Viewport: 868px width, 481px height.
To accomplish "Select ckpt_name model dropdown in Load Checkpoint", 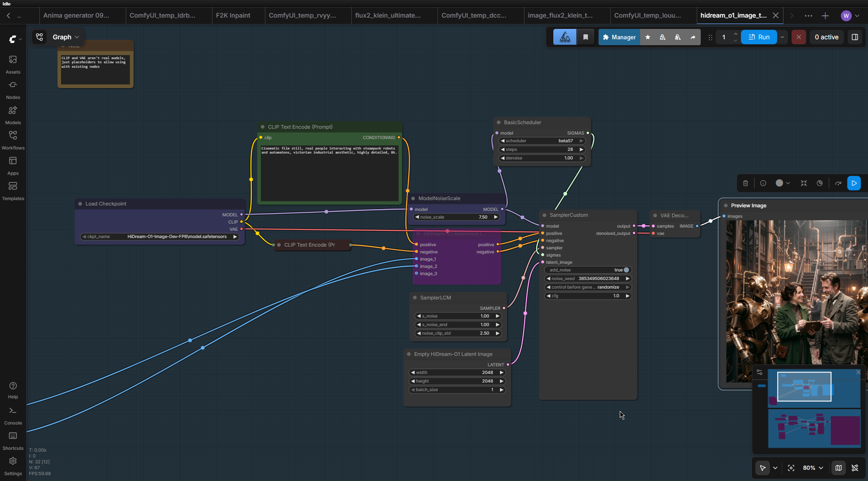I will click(159, 237).
